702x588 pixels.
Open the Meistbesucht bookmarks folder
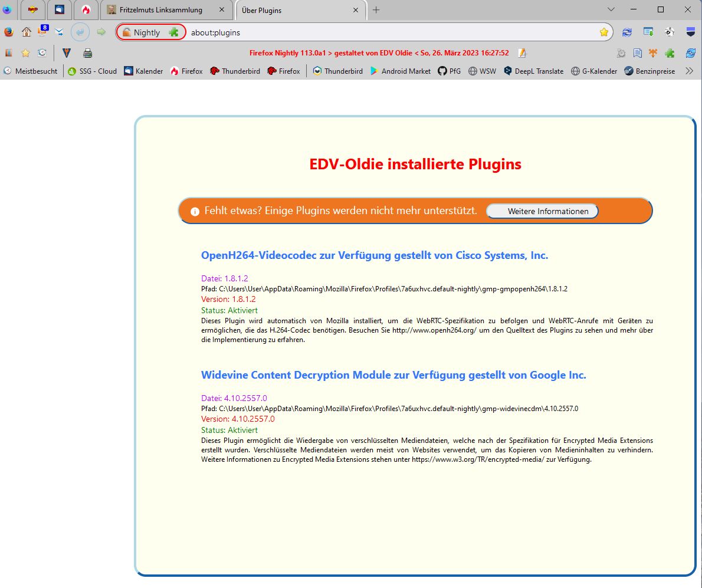pos(31,71)
